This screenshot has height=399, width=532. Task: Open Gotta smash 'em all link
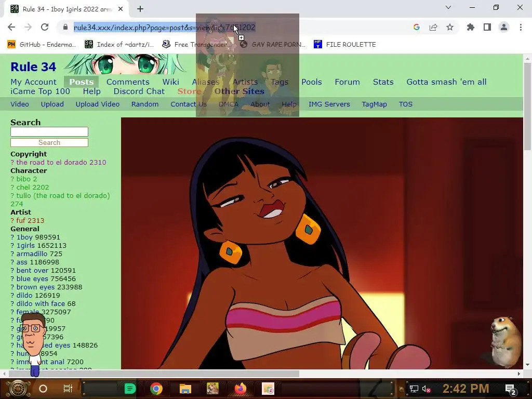tap(446, 82)
